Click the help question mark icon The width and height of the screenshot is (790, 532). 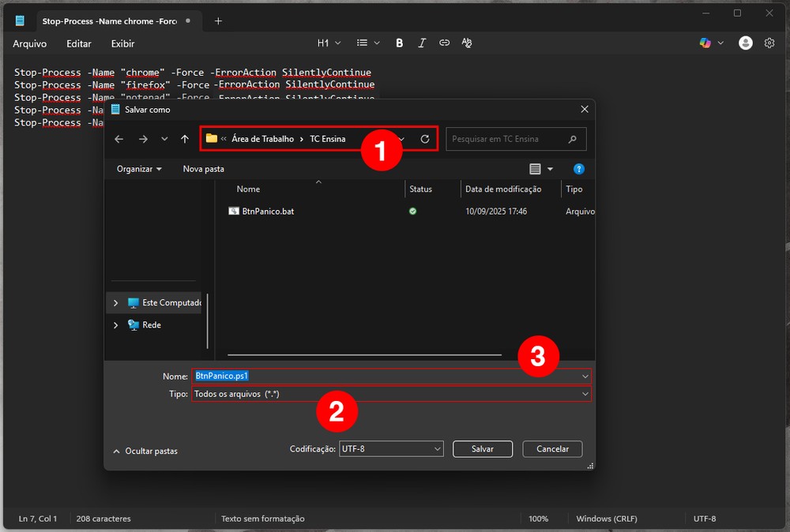[579, 169]
